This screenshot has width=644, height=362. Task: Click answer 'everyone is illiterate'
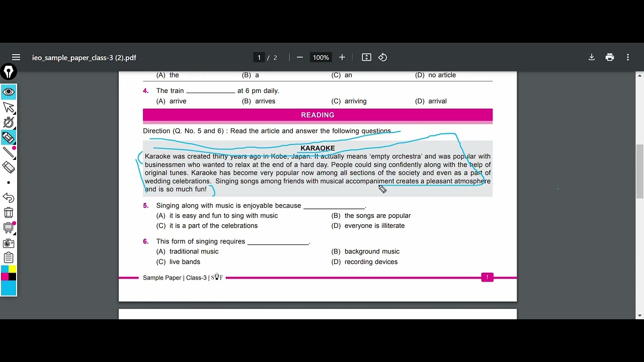(374, 226)
